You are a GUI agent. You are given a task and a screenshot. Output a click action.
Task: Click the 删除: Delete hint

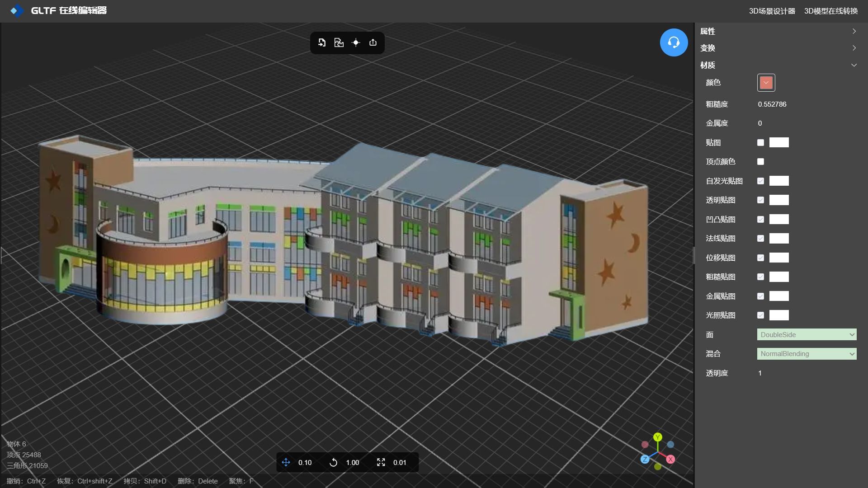click(198, 481)
